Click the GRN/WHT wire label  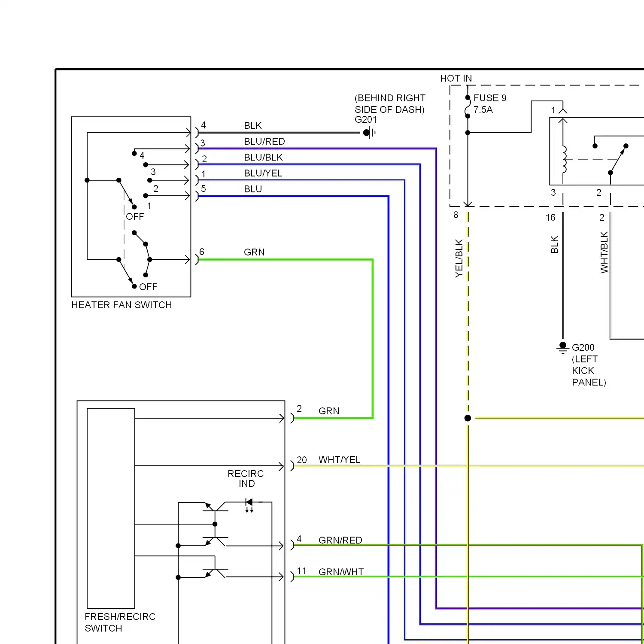point(341,572)
